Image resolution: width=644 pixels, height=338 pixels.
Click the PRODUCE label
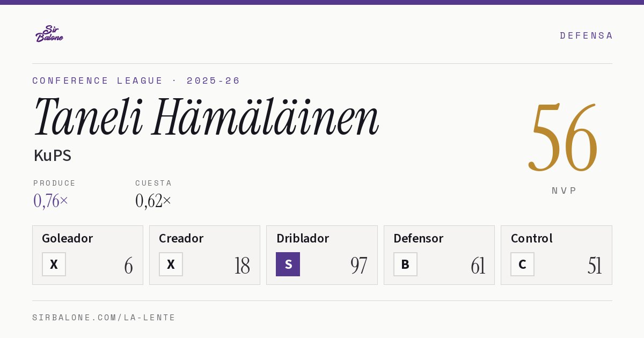(55, 183)
